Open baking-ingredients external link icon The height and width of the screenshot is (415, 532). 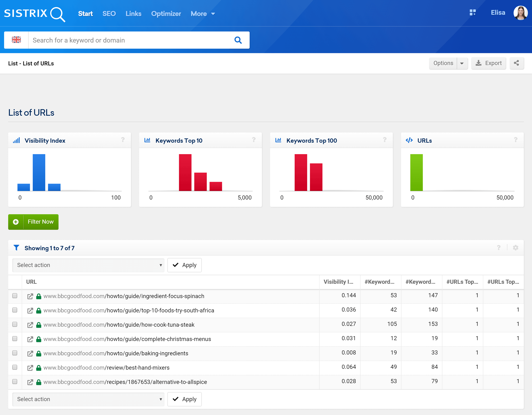(x=30, y=353)
